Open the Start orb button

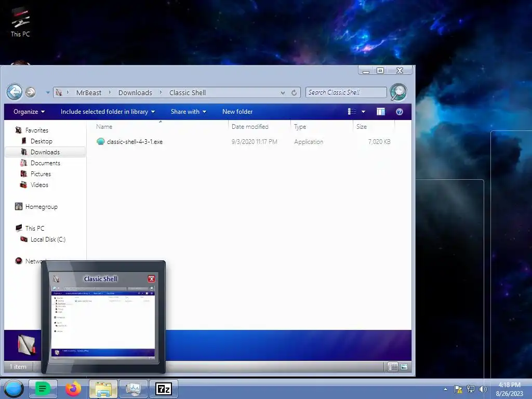14,389
